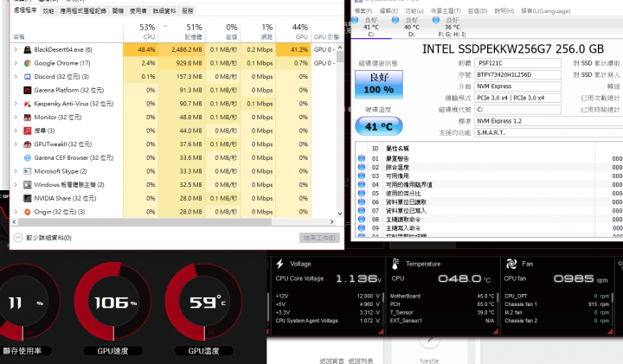
Task: Click the Discord process icon
Action: click(x=28, y=77)
